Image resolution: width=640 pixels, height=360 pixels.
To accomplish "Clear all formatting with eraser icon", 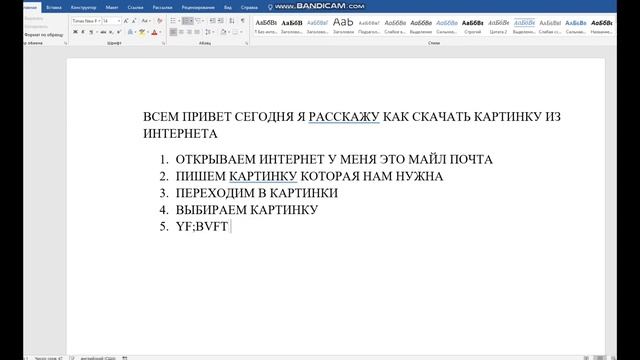I will pyautogui.click(x=160, y=20).
